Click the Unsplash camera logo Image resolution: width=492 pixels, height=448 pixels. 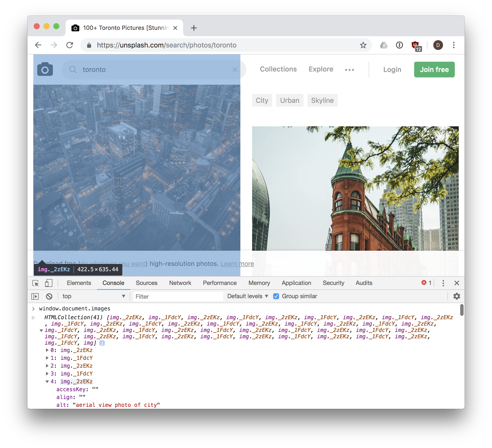45,69
